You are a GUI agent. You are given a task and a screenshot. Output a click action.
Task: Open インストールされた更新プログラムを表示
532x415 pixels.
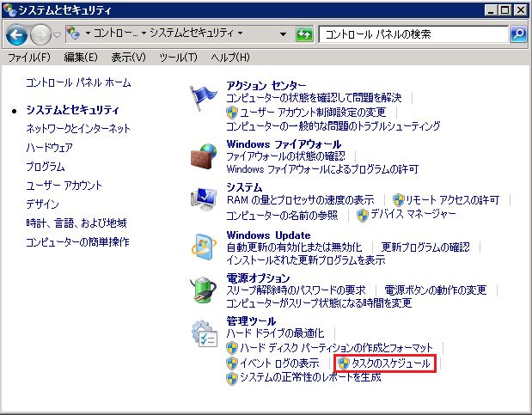pyautogui.click(x=306, y=260)
